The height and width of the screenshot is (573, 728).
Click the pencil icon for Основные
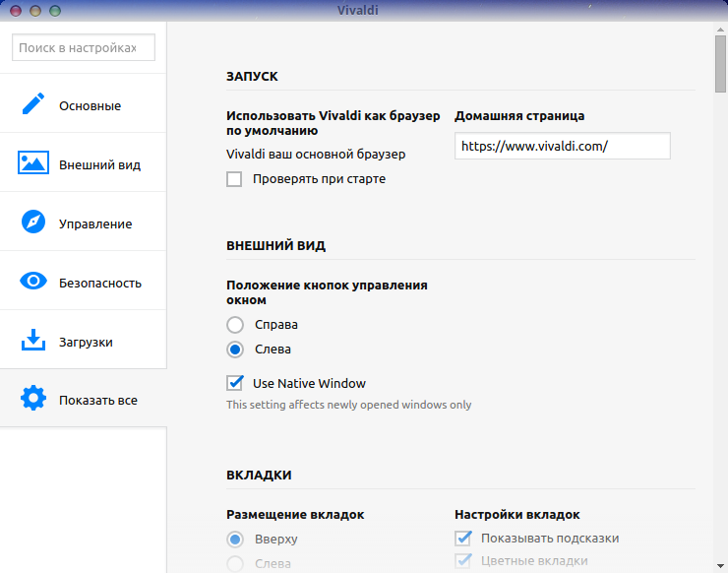coord(33,103)
